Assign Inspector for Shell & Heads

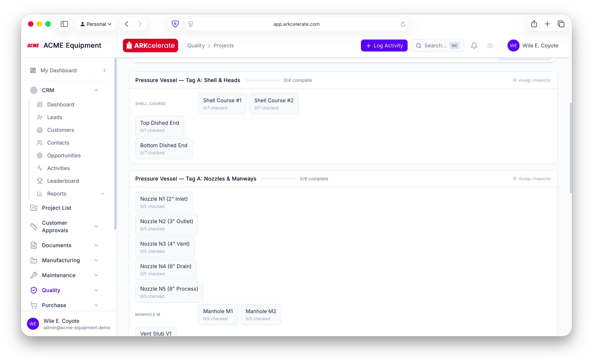(532, 80)
